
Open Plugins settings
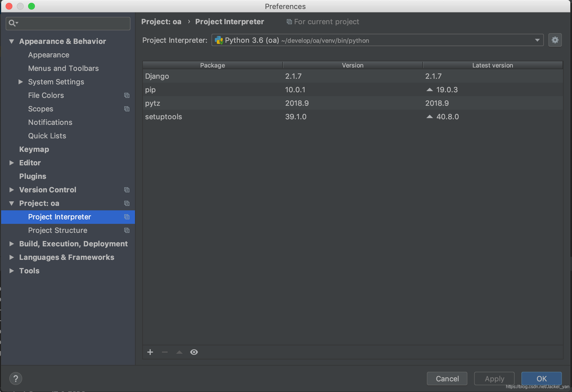coord(33,176)
